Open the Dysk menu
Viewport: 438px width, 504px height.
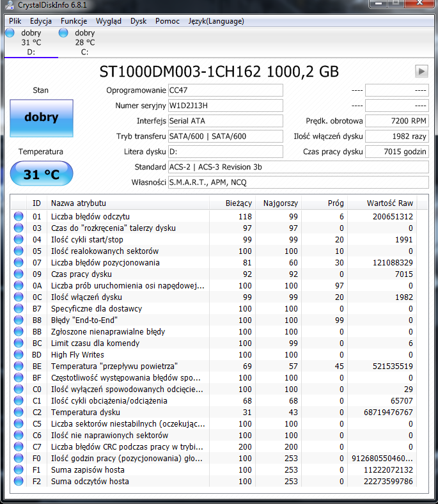139,21
